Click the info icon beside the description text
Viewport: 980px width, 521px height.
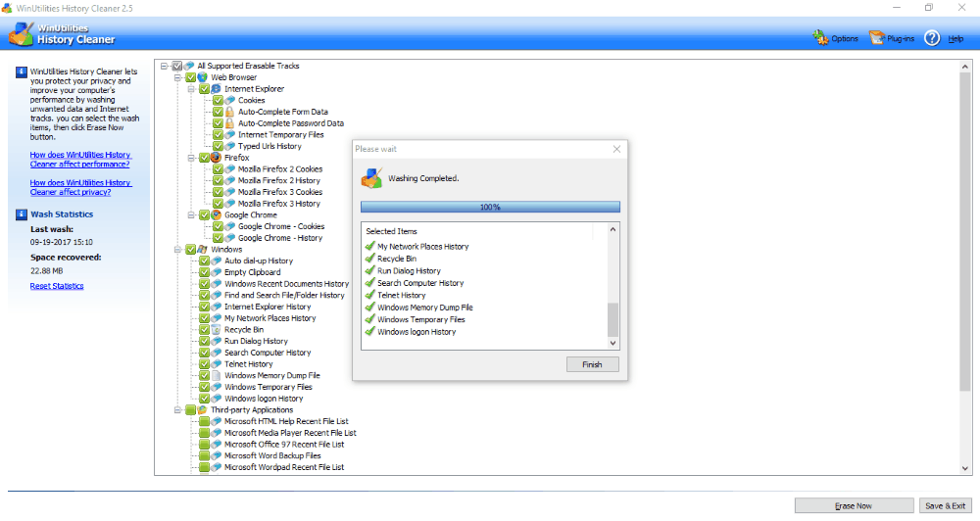point(22,71)
